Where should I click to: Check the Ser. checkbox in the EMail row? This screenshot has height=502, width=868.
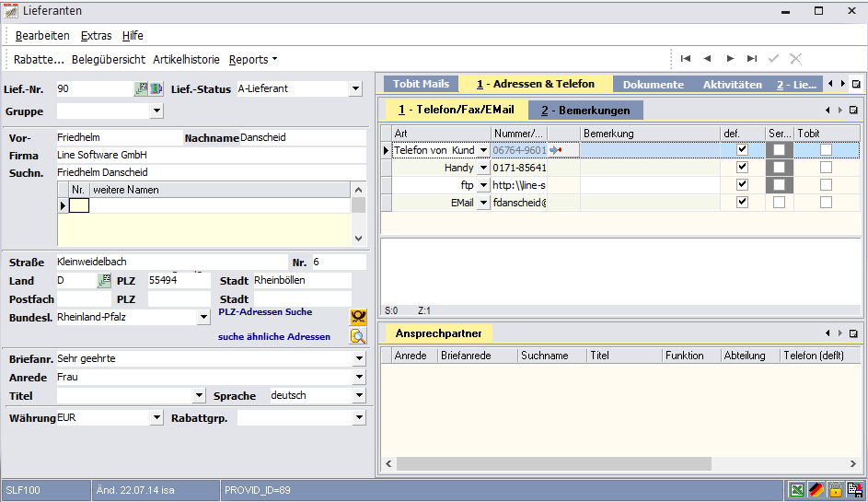coord(780,203)
